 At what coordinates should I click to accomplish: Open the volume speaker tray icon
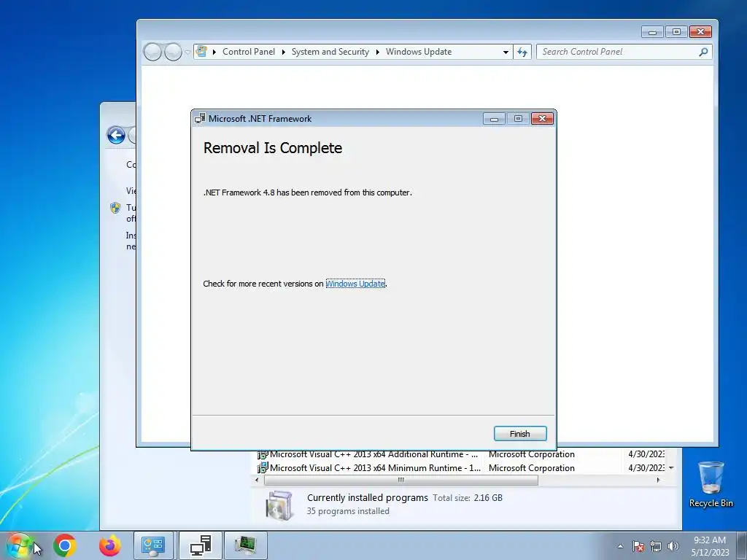(x=673, y=546)
